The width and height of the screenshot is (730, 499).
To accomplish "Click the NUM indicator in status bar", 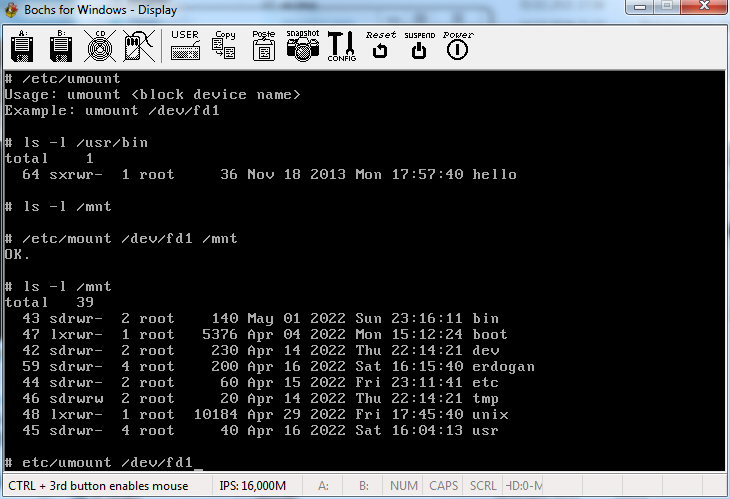I will pyautogui.click(x=404, y=487).
